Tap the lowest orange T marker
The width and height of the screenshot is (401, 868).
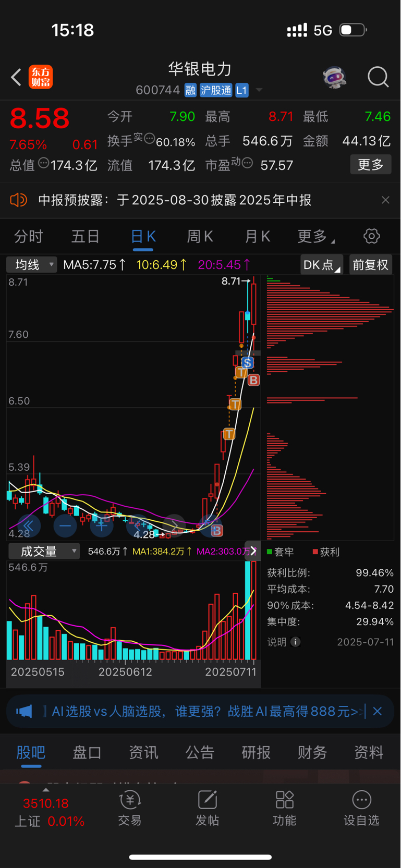(x=229, y=434)
